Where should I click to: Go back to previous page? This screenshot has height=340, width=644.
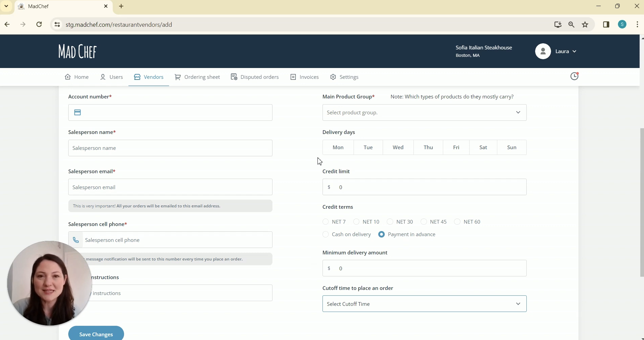(7, 25)
